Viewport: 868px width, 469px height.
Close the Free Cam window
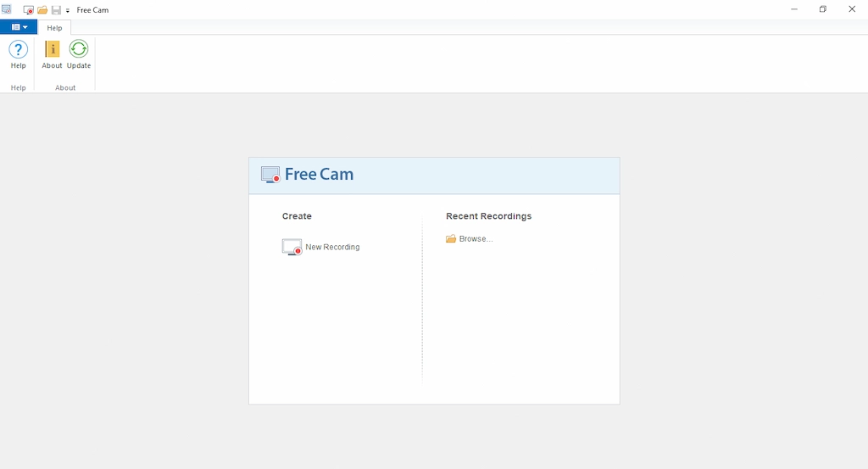tap(852, 9)
